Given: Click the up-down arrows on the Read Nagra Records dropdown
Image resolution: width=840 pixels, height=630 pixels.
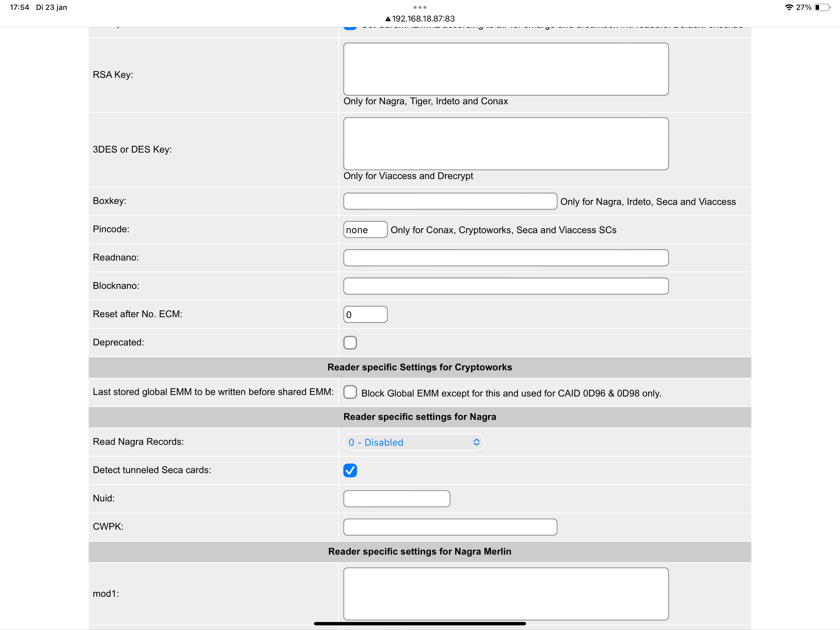Looking at the screenshot, I should pos(476,442).
